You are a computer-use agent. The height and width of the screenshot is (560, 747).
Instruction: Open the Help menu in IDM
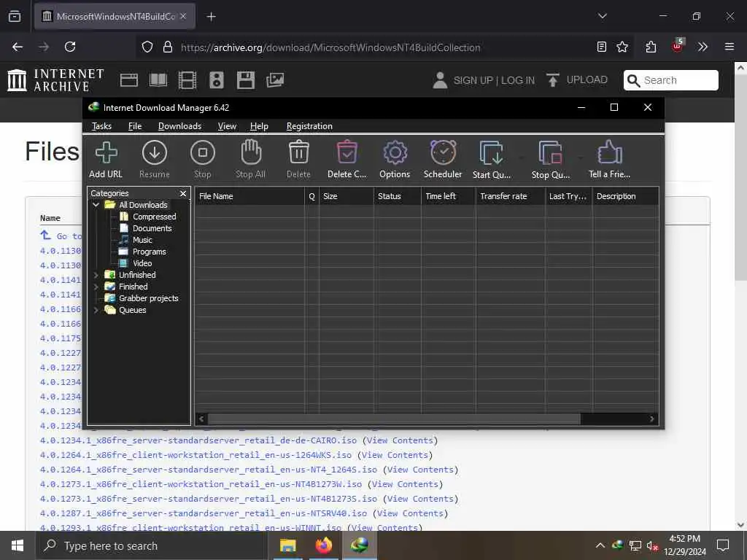pos(259,126)
